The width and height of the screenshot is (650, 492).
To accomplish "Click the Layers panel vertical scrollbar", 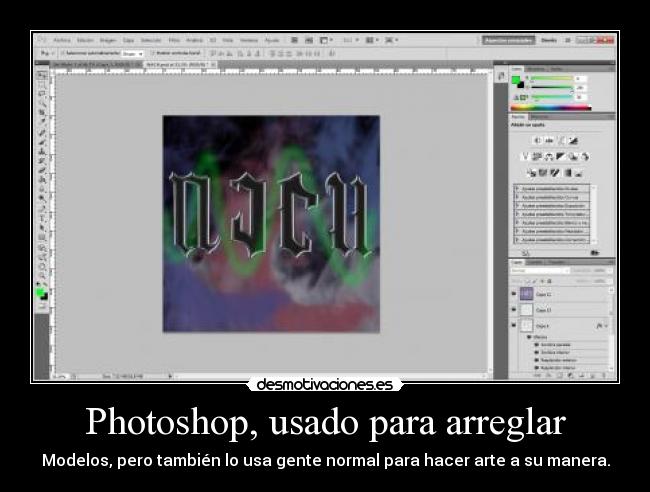I will (x=611, y=328).
